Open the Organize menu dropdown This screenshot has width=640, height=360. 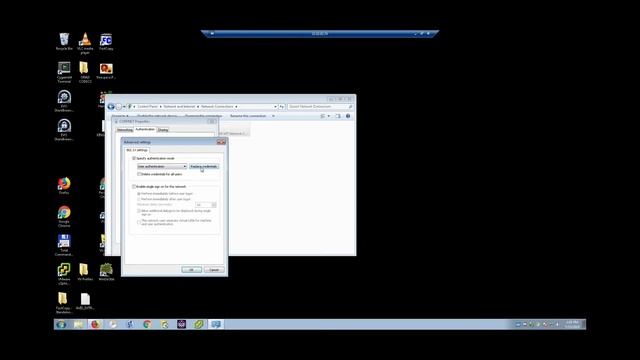(x=120, y=116)
